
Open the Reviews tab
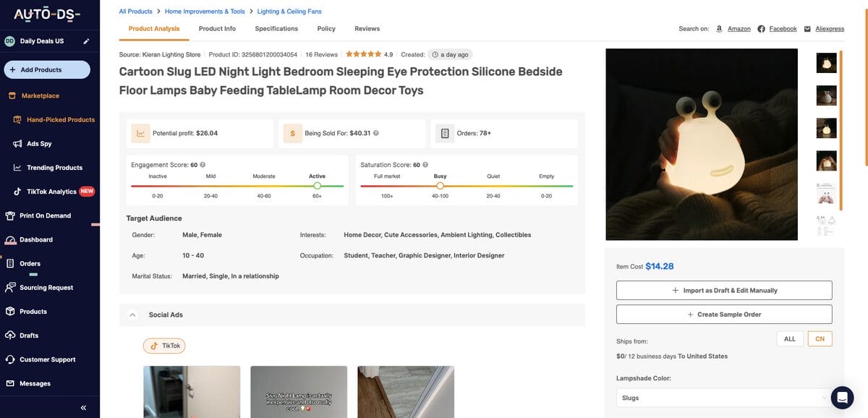367,29
